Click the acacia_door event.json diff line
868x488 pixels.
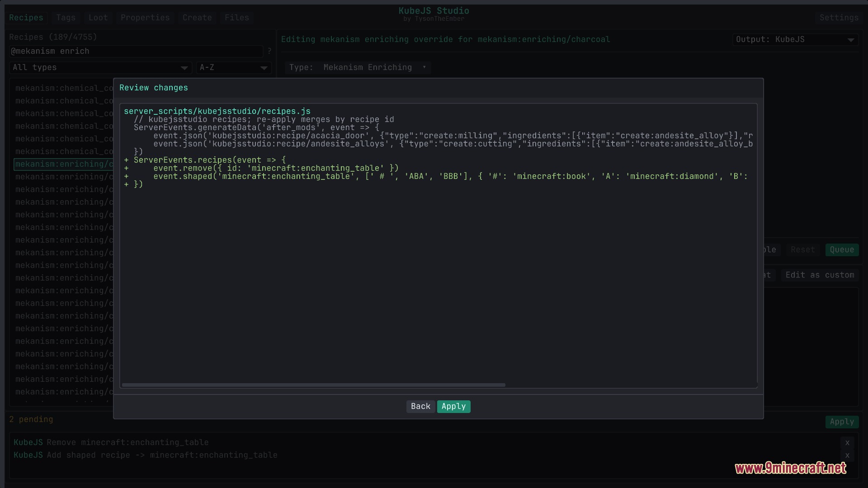(x=453, y=136)
